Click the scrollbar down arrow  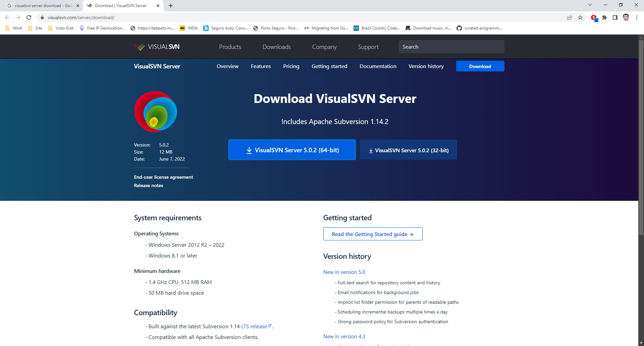tap(641, 343)
